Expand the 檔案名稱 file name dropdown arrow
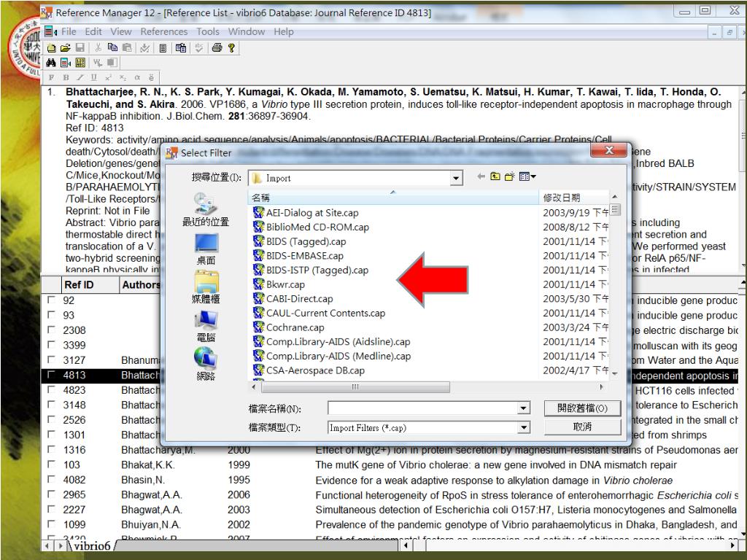This screenshot has height=560, width=747. pyautogui.click(x=524, y=408)
